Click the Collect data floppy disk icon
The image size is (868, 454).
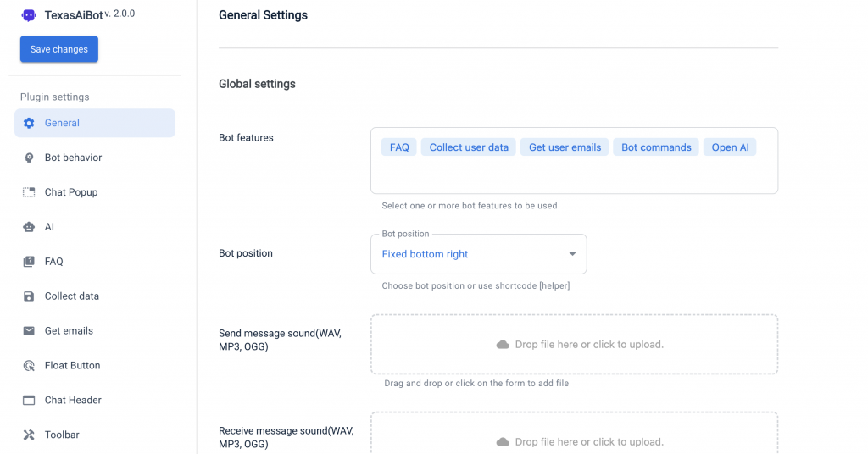pyautogui.click(x=29, y=296)
